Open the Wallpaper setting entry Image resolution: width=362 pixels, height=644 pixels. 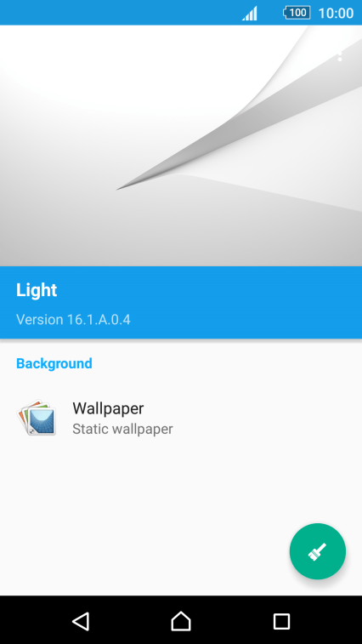click(181, 418)
